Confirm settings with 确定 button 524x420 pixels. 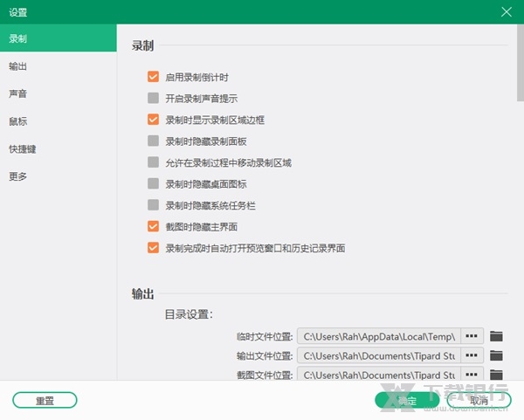click(407, 400)
